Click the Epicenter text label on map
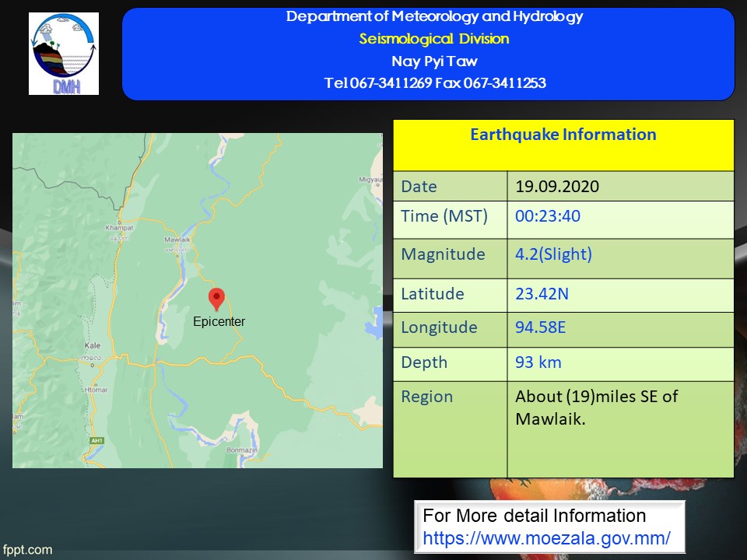This screenshot has width=747, height=560. (219, 321)
